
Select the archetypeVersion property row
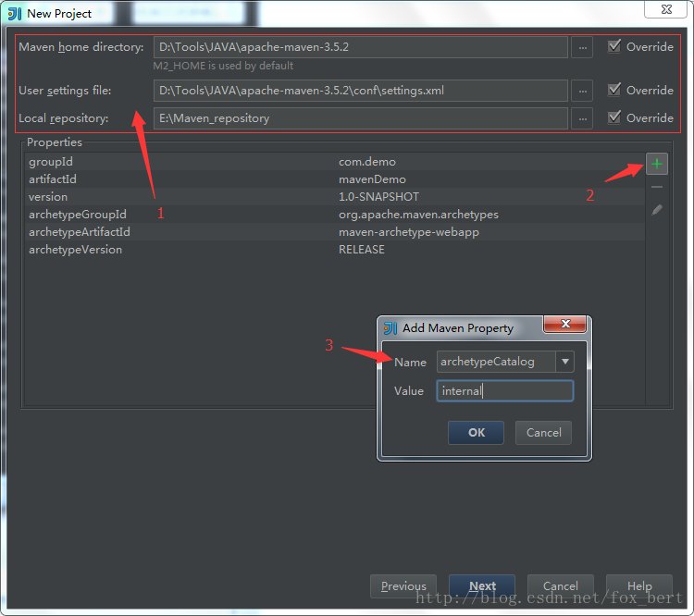(335, 250)
